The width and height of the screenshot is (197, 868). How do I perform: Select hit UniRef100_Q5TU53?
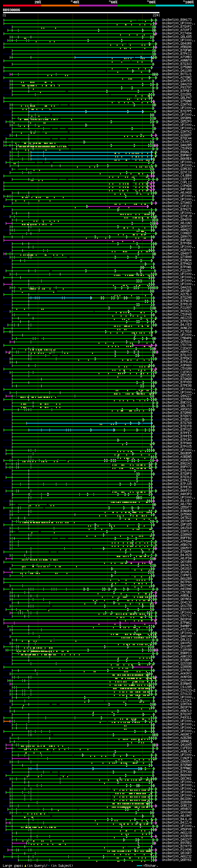click(x=176, y=375)
